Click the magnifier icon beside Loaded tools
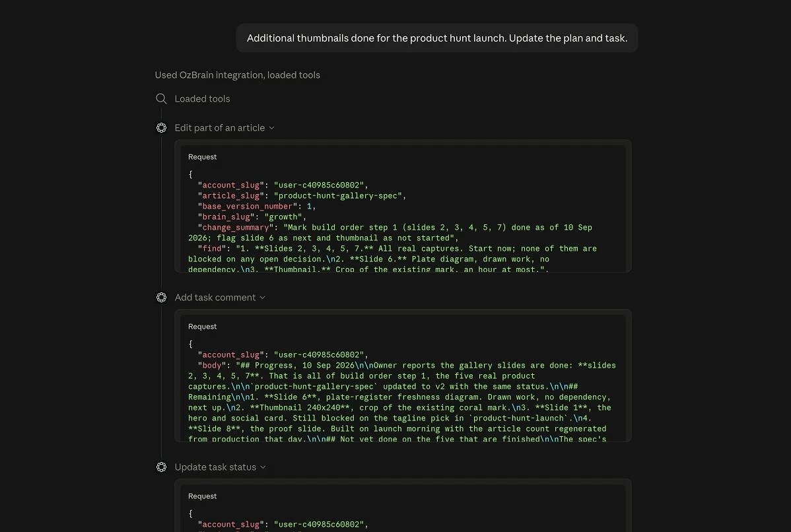 pos(161,99)
